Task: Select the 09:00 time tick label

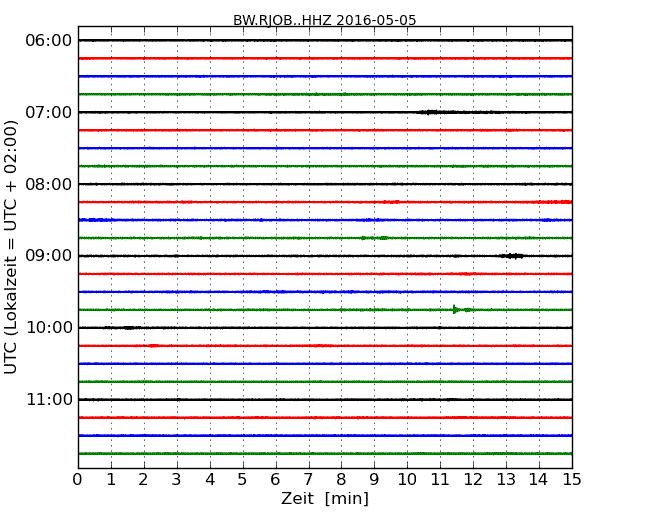Action: [x=49, y=256]
